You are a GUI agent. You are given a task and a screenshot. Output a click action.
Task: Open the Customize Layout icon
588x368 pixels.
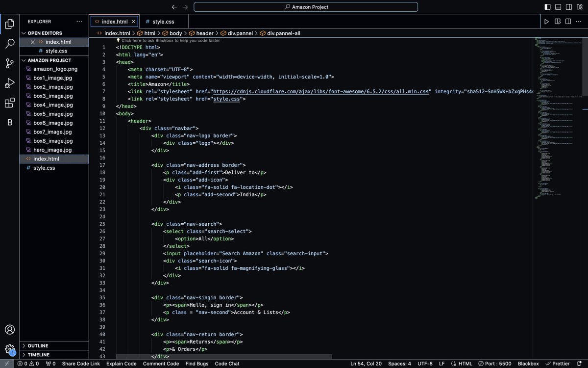pyautogui.click(x=580, y=7)
